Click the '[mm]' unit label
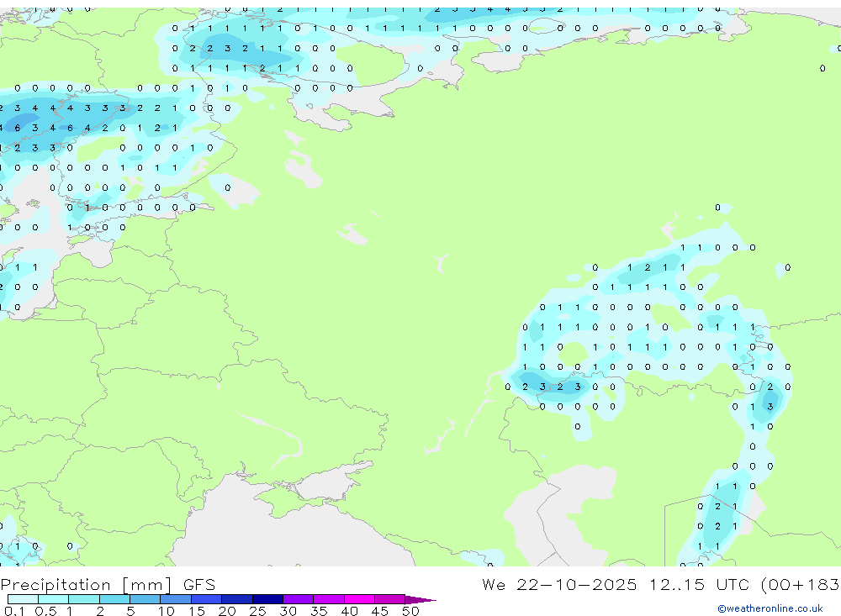This screenshot has width=841, height=616. click(x=147, y=585)
